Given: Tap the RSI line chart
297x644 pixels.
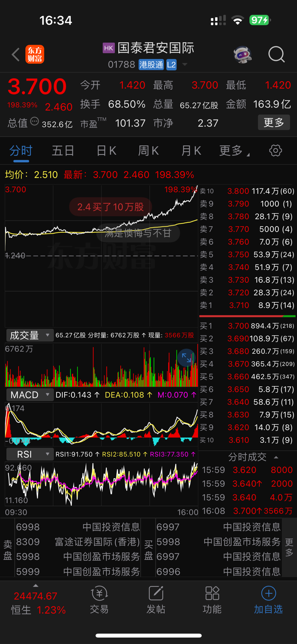Looking at the screenshot, I should tap(101, 484).
